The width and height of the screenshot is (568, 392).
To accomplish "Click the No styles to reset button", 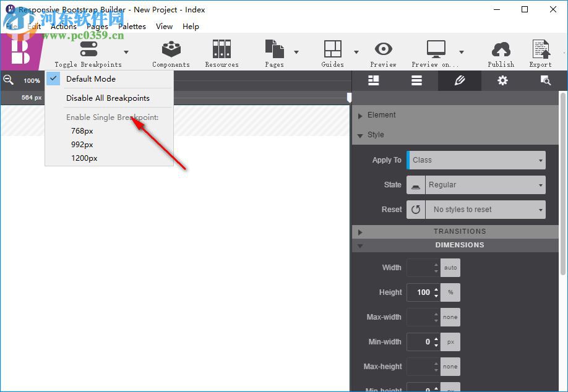I will click(x=485, y=209).
